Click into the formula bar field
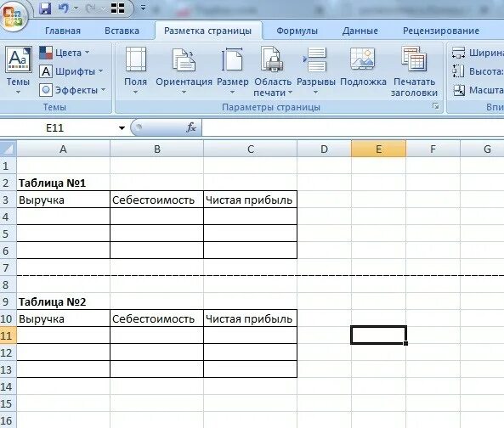The width and height of the screenshot is (504, 428). [353, 127]
